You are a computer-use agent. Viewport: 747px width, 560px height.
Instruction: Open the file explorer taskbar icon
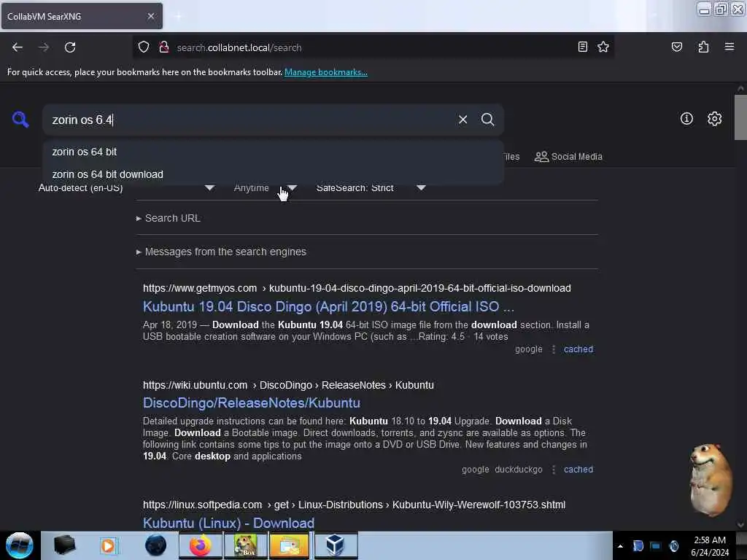tap(289, 545)
